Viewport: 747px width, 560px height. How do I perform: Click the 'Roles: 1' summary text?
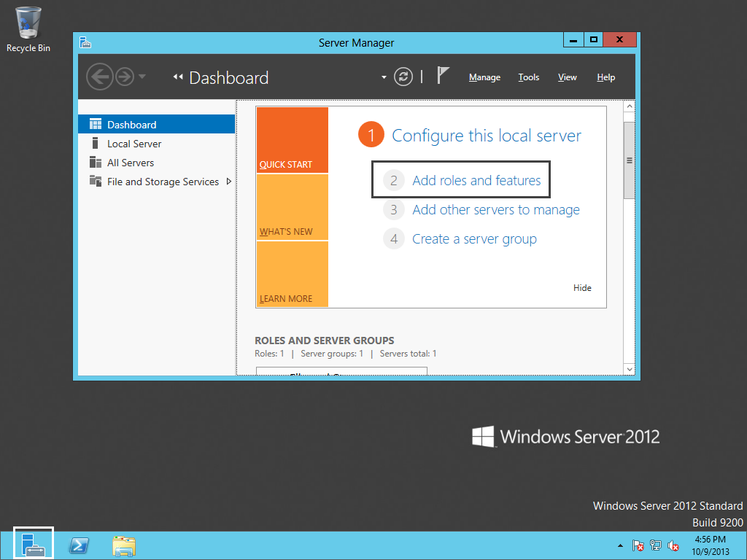pos(269,354)
